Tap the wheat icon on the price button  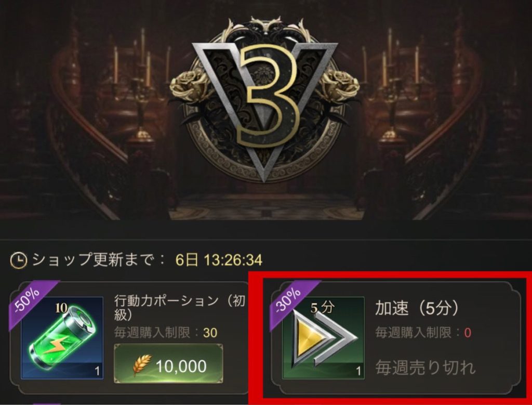click(x=142, y=365)
